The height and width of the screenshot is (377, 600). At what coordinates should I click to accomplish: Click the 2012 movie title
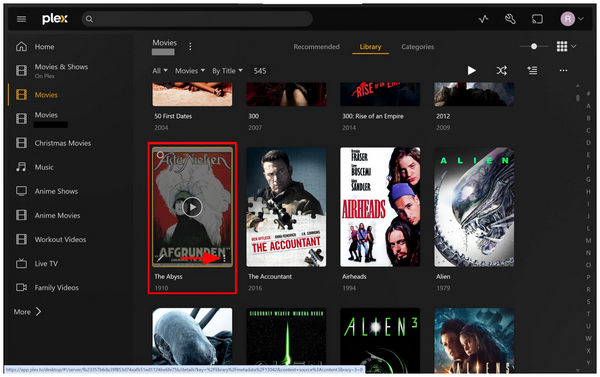pos(443,116)
